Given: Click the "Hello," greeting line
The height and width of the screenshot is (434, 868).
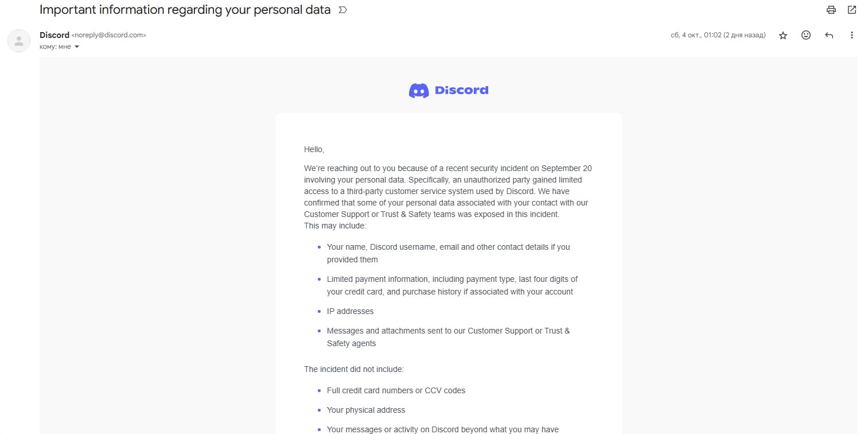Looking at the screenshot, I should (314, 149).
